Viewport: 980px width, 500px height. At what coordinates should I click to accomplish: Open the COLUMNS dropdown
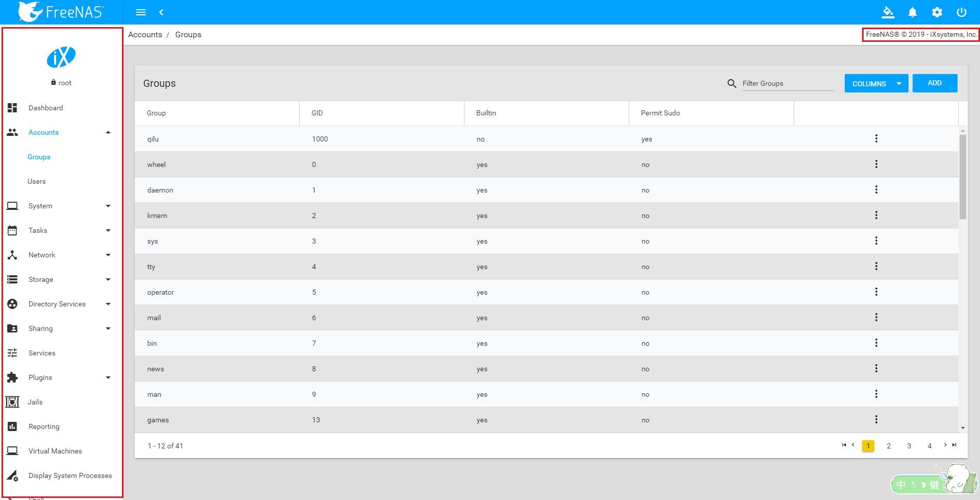876,83
